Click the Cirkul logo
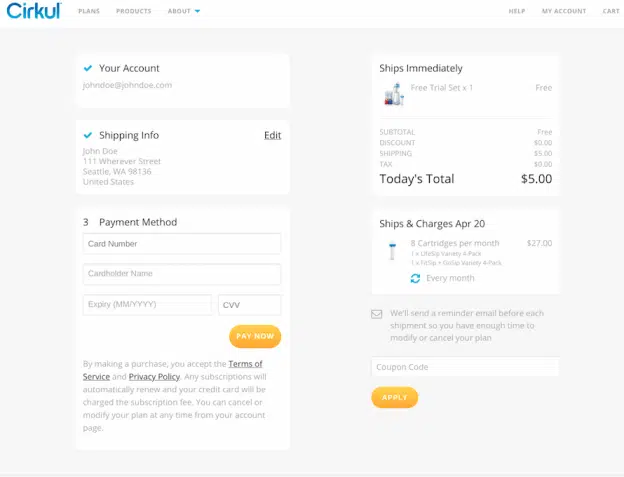This screenshot has width=624, height=477. pyautogui.click(x=32, y=11)
